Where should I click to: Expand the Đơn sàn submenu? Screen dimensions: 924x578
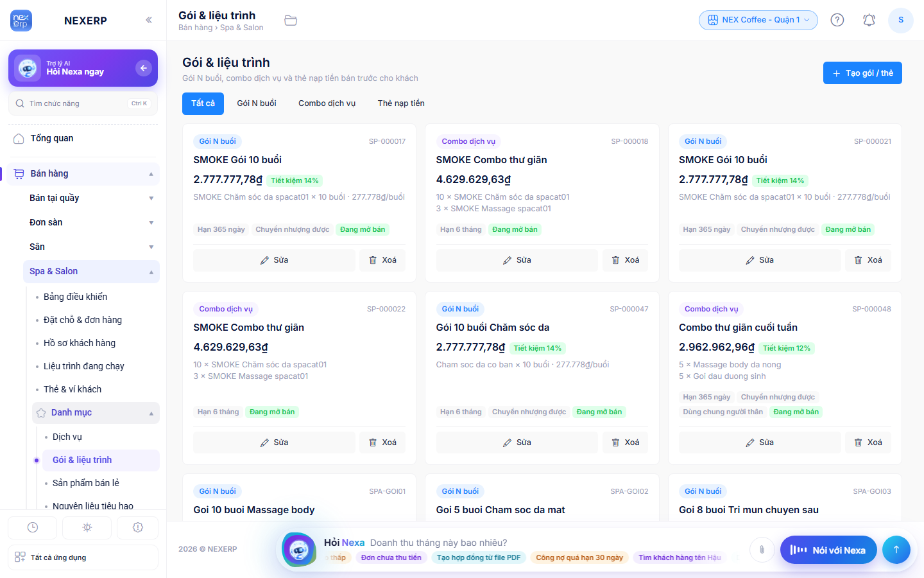(x=91, y=222)
